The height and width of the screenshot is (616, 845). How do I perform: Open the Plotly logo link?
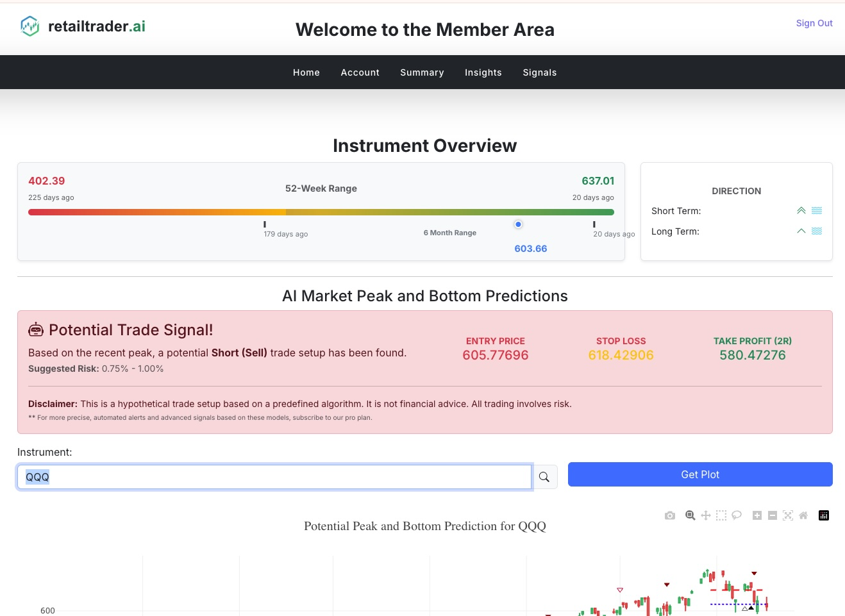(824, 515)
